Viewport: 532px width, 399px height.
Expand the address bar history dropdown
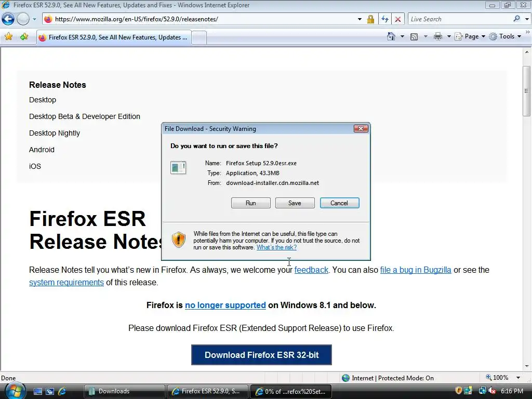[360, 19]
